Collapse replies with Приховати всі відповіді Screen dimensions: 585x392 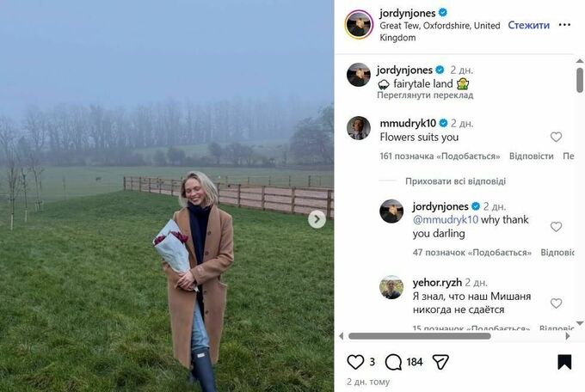coord(455,181)
